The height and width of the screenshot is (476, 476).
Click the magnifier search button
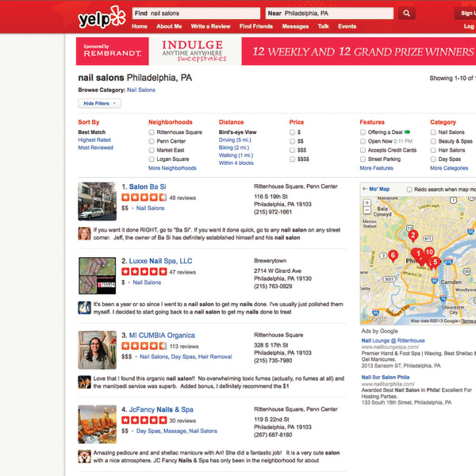406,13
